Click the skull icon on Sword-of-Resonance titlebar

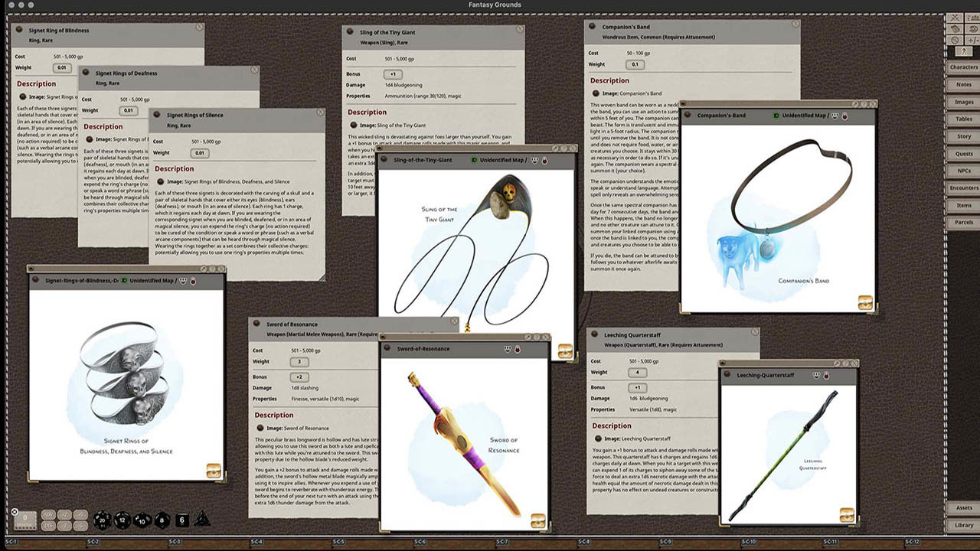coord(506,348)
